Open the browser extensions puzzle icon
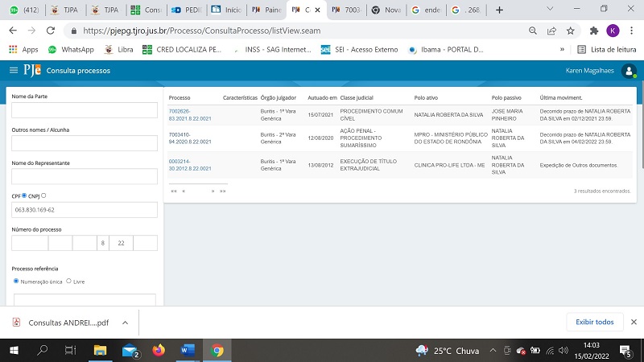This screenshot has width=644, height=362. 593,30
